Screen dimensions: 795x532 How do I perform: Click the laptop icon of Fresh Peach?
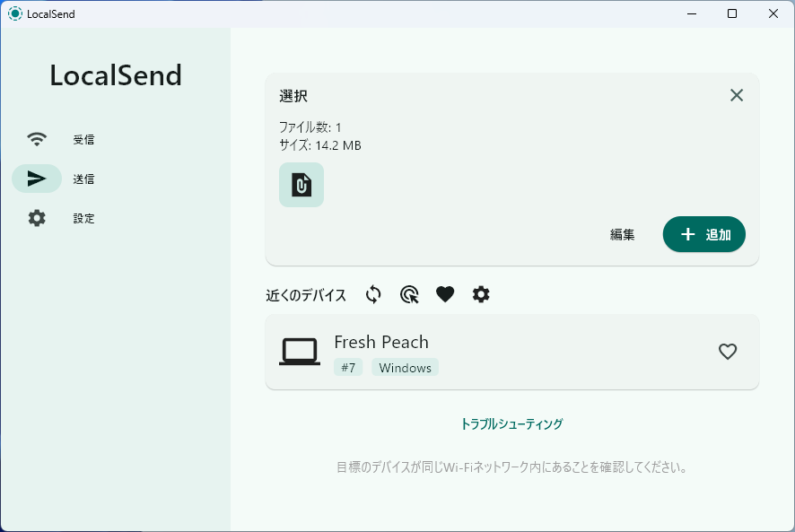click(300, 352)
